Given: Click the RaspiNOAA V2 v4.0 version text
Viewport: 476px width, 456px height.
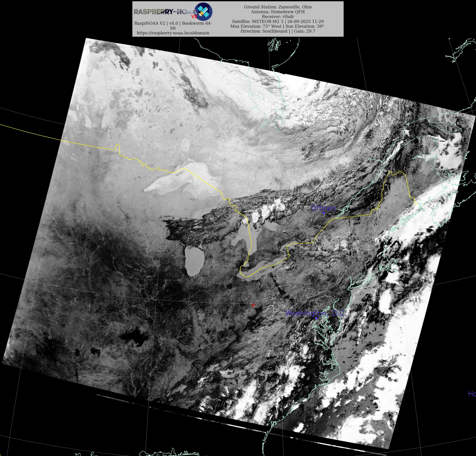Looking at the screenshot, I should (173, 23).
